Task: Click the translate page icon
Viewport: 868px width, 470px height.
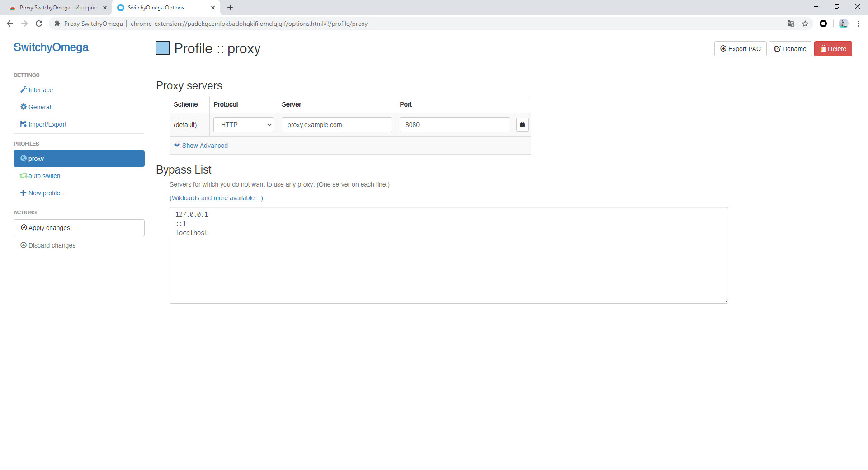Action: (x=791, y=23)
